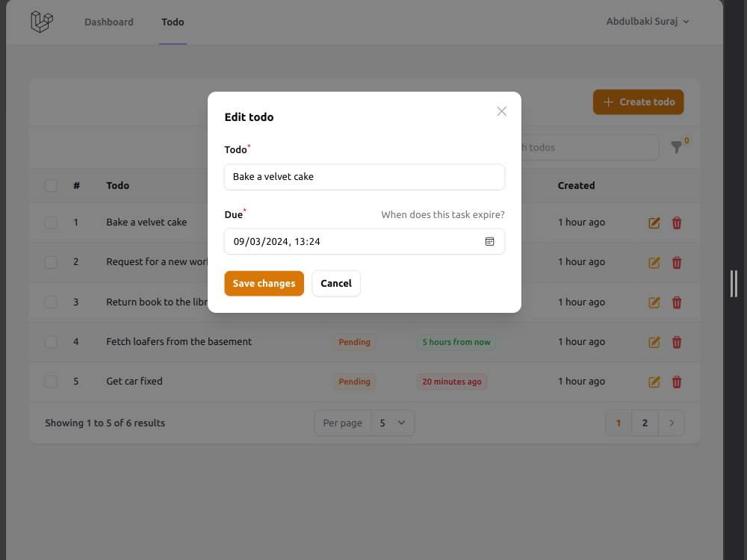Expand the Abdulbaki Suraj account menu
Viewport: 747px width, 560px height.
tap(648, 22)
